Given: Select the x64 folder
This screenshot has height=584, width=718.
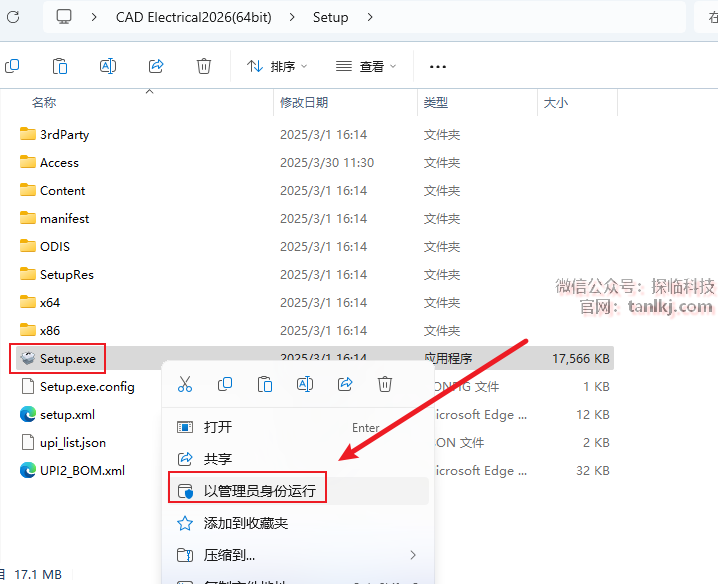Looking at the screenshot, I should pos(50,302).
